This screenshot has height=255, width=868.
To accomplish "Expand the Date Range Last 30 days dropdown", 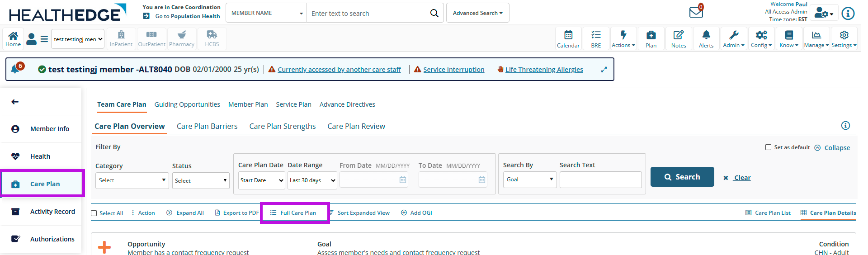I will click(312, 180).
